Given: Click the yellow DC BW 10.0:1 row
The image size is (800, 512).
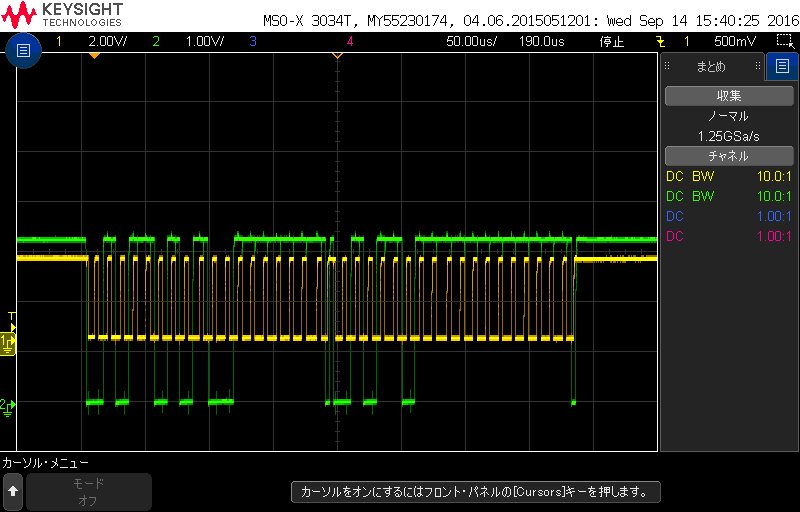Looking at the screenshot, I should (x=729, y=176).
